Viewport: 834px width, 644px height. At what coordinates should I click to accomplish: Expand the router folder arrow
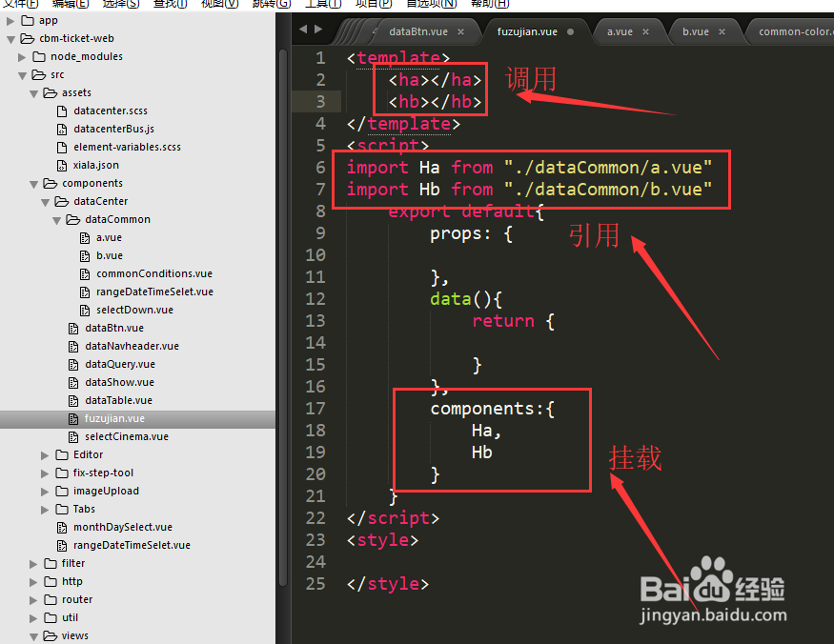(x=33, y=600)
